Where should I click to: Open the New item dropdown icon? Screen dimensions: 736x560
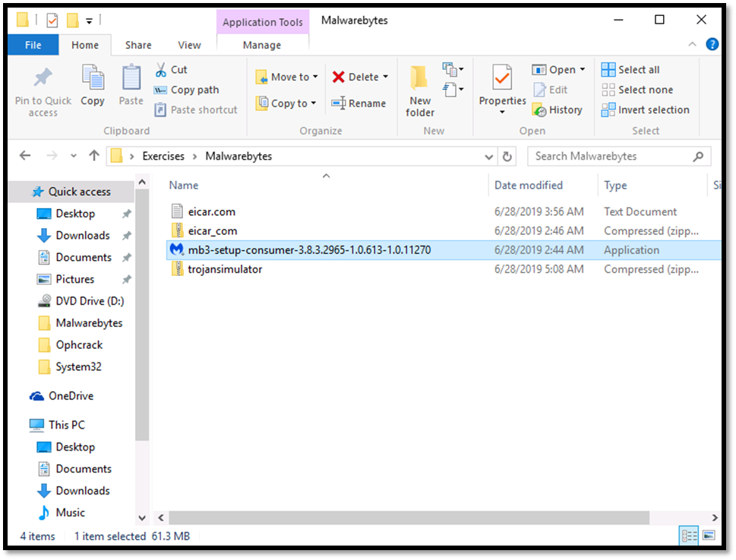453,69
